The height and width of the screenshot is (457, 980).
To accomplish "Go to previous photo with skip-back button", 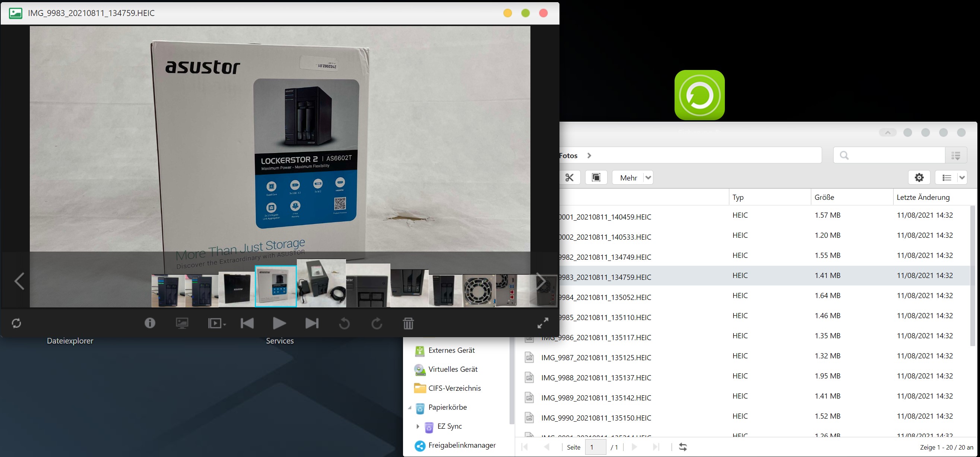I will tap(247, 323).
